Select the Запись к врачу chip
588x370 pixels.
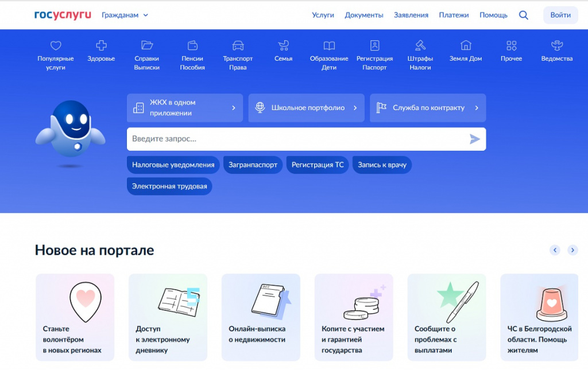(x=382, y=165)
